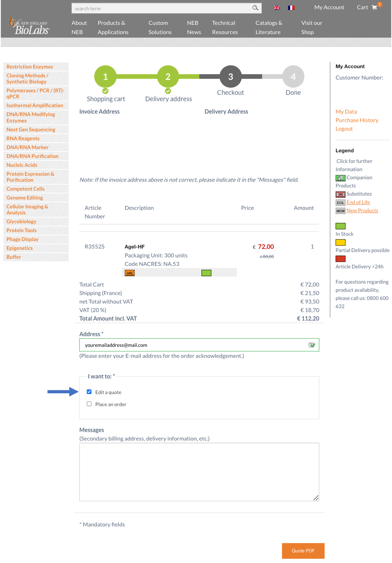The width and height of the screenshot is (392, 563).
Task: Open Protein Tools category
Action: 36,230
